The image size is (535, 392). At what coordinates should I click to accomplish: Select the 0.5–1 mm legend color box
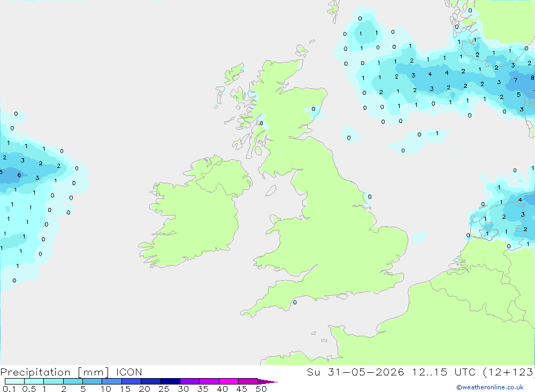pos(34,381)
